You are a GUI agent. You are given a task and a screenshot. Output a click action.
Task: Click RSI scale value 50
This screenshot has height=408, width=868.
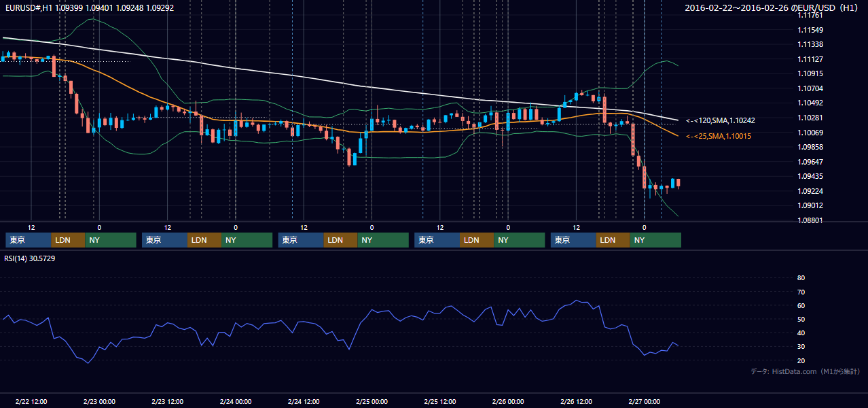click(801, 320)
